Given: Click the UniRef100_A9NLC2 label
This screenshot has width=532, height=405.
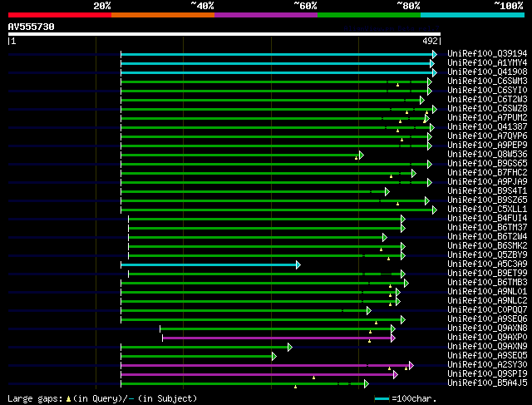Looking at the screenshot, I should pyautogui.click(x=487, y=301).
